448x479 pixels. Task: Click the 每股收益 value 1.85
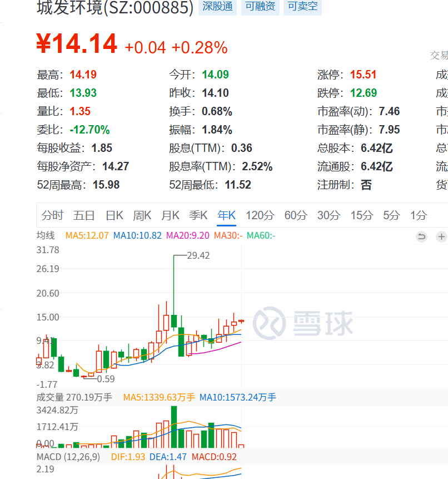click(102, 148)
